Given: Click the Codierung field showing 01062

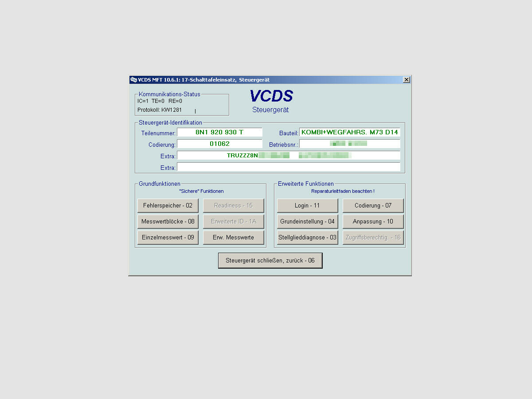Looking at the screenshot, I should (219, 144).
